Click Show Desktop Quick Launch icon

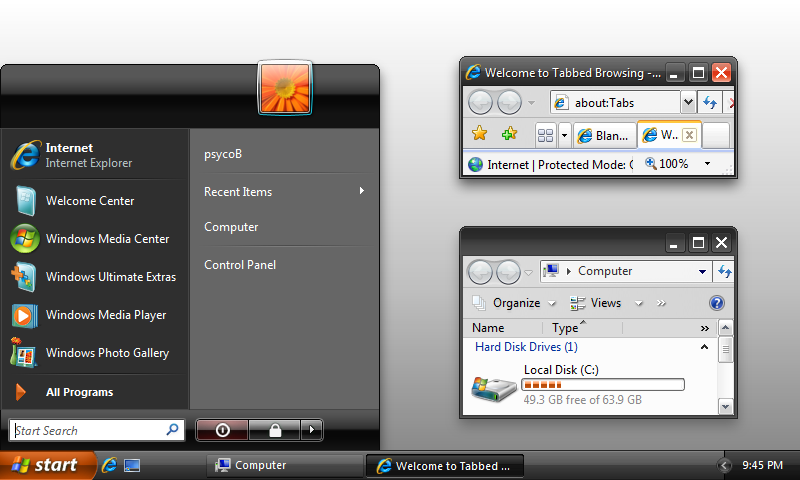click(132, 465)
